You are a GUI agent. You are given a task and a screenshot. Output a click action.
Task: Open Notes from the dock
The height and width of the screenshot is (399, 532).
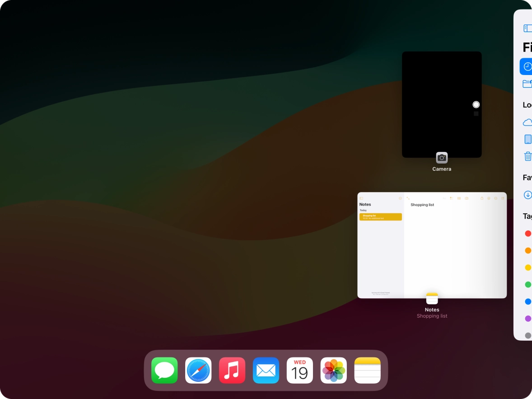tap(368, 371)
